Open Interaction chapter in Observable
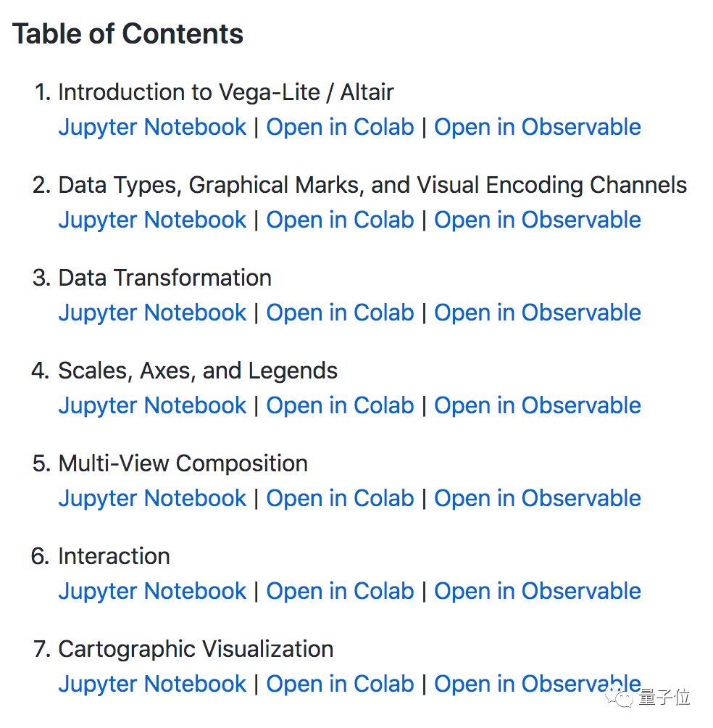 click(x=537, y=591)
